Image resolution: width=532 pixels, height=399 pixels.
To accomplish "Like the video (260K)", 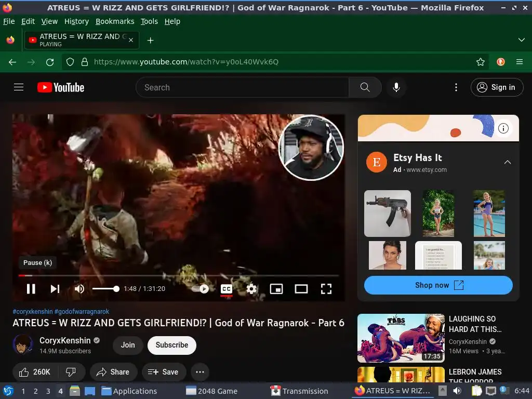I will tap(35, 372).
